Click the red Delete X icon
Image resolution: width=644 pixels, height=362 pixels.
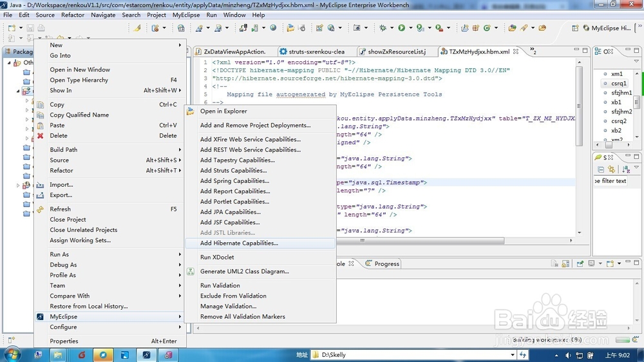click(x=40, y=136)
